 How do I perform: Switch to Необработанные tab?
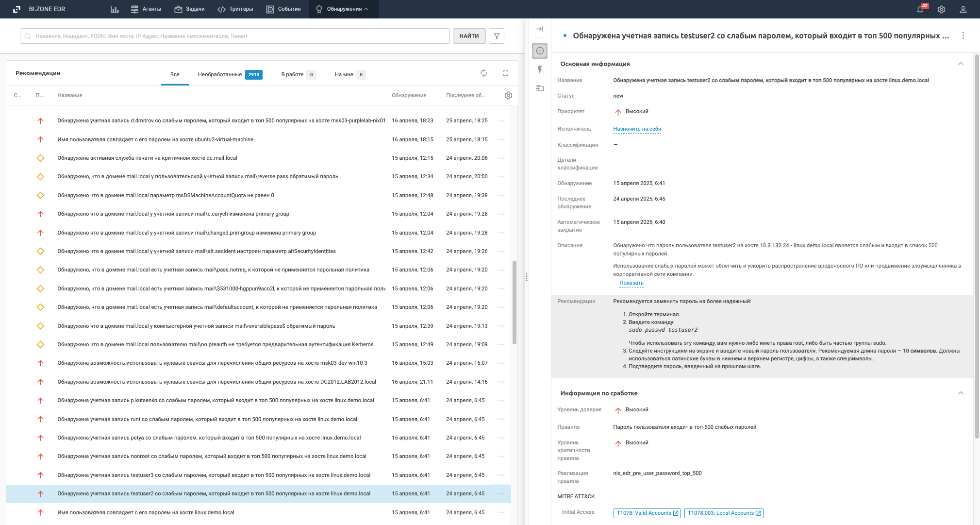coord(230,74)
